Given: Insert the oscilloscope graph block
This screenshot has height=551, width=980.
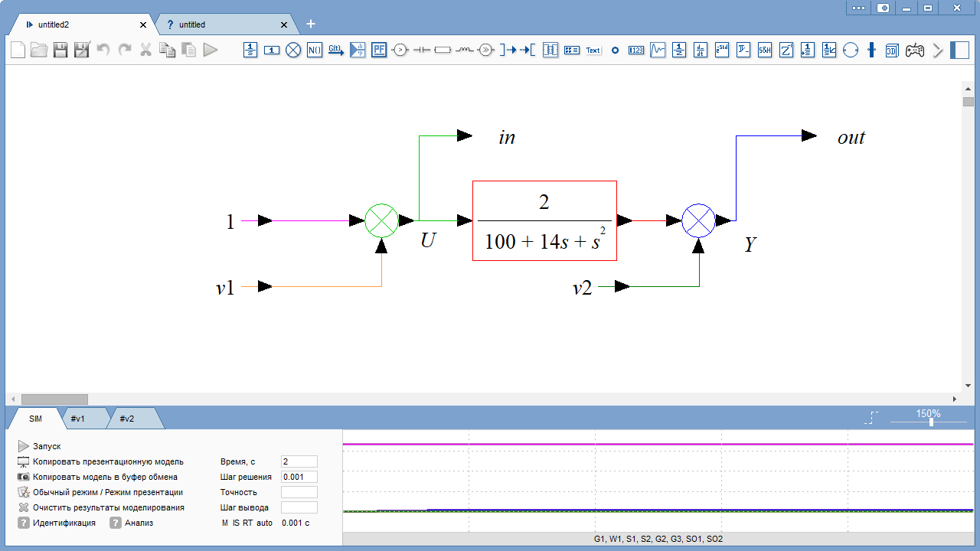Looking at the screenshot, I should (658, 51).
